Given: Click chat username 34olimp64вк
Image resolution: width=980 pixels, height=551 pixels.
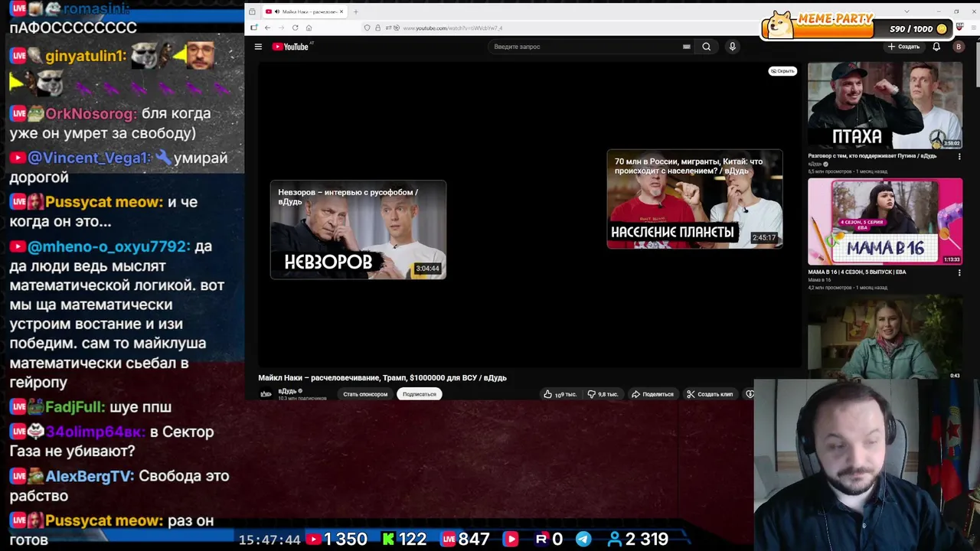Looking at the screenshot, I should [x=95, y=432].
